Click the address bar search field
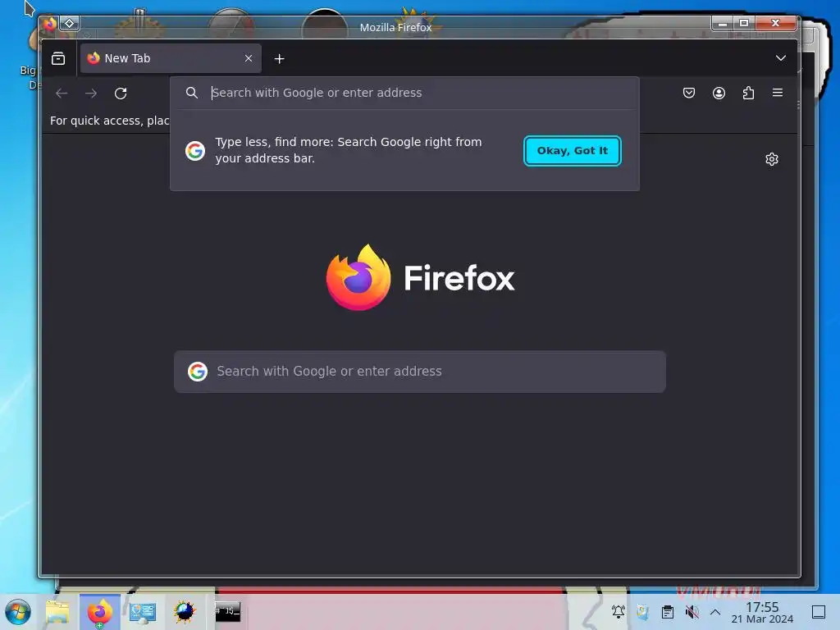 tap(405, 93)
